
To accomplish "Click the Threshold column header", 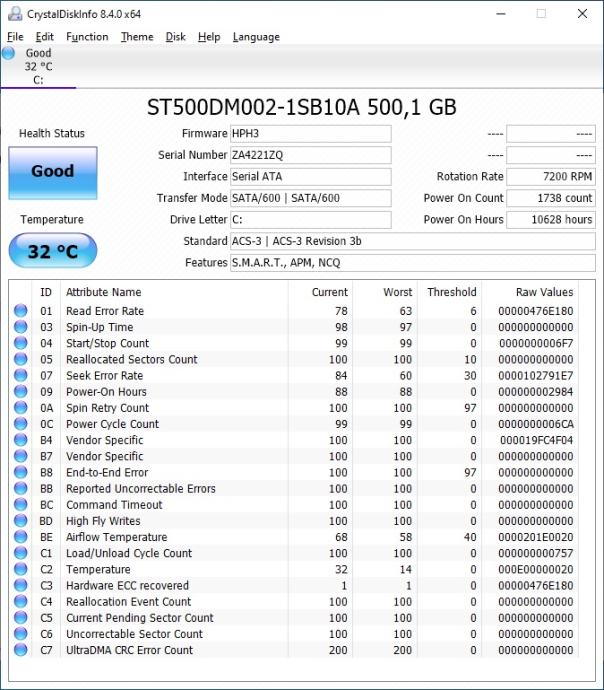I will click(452, 292).
